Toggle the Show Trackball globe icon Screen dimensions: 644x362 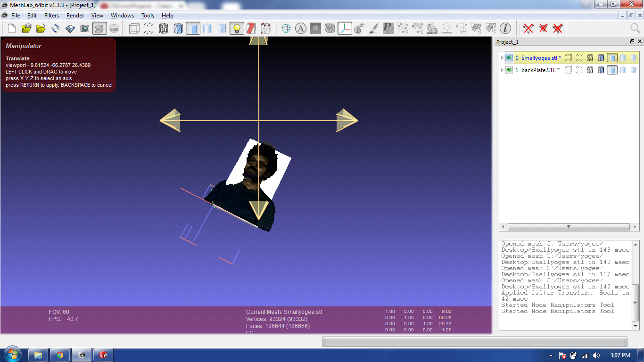click(286, 29)
